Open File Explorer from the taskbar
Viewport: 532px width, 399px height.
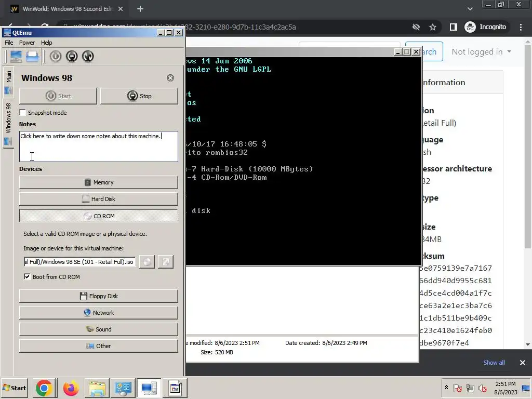click(x=97, y=388)
